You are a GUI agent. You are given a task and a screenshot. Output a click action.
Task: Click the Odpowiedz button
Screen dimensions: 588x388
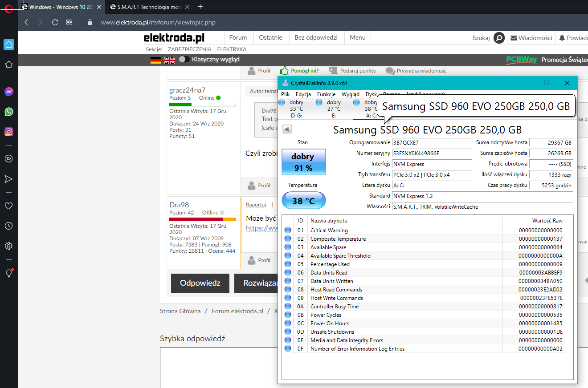click(200, 283)
